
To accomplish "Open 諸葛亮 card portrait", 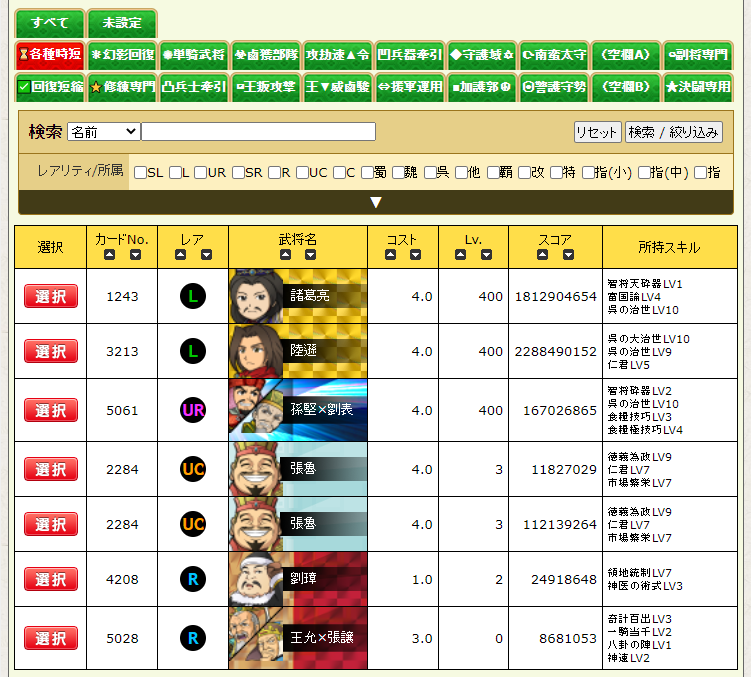I will (x=256, y=296).
